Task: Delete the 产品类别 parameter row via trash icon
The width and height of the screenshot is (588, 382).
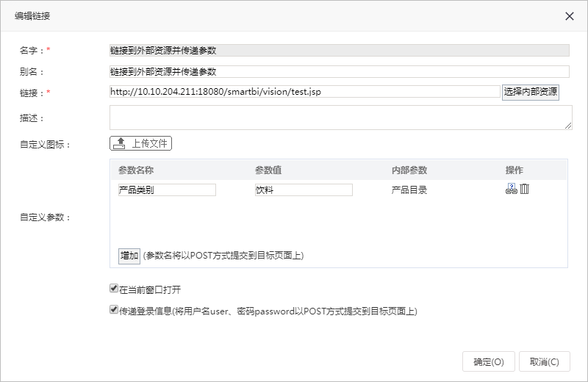Action: coord(525,189)
